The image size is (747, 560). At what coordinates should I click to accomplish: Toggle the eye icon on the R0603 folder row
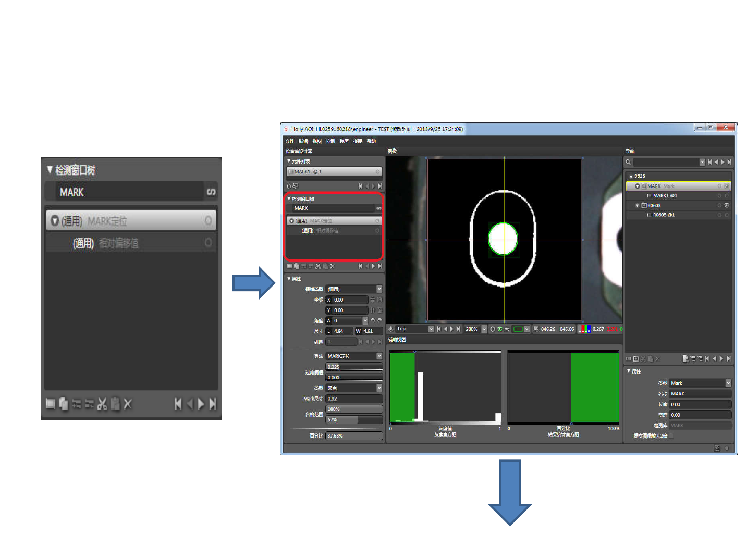[x=727, y=205]
